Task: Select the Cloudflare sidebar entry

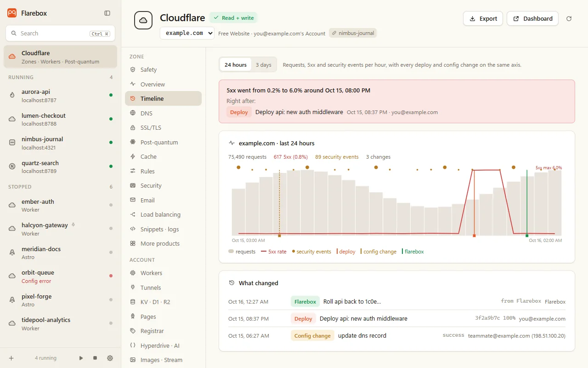Action: (61, 57)
